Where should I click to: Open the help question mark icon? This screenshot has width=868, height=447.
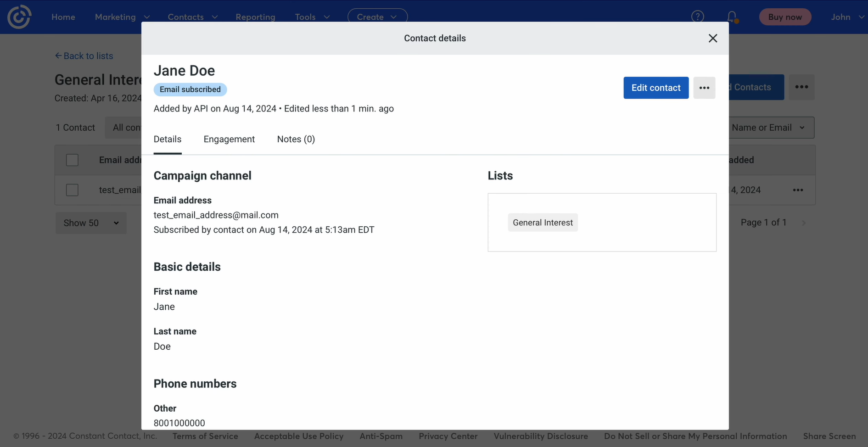pyautogui.click(x=697, y=17)
